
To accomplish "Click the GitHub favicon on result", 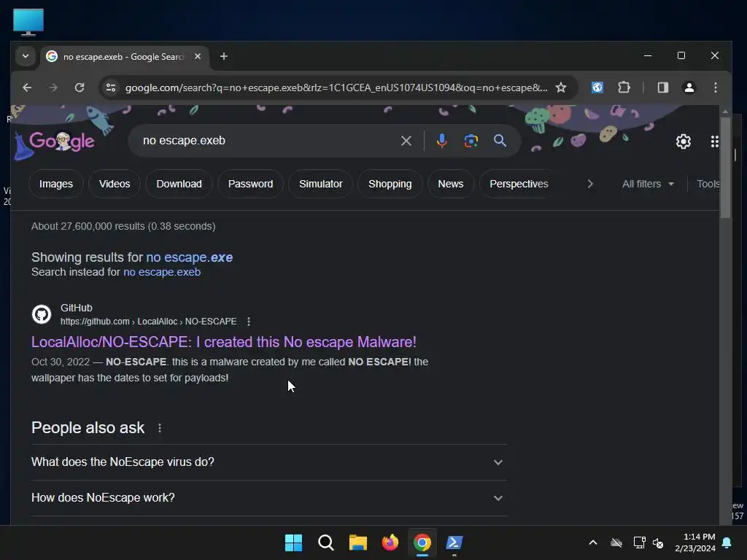I will (x=42, y=314).
